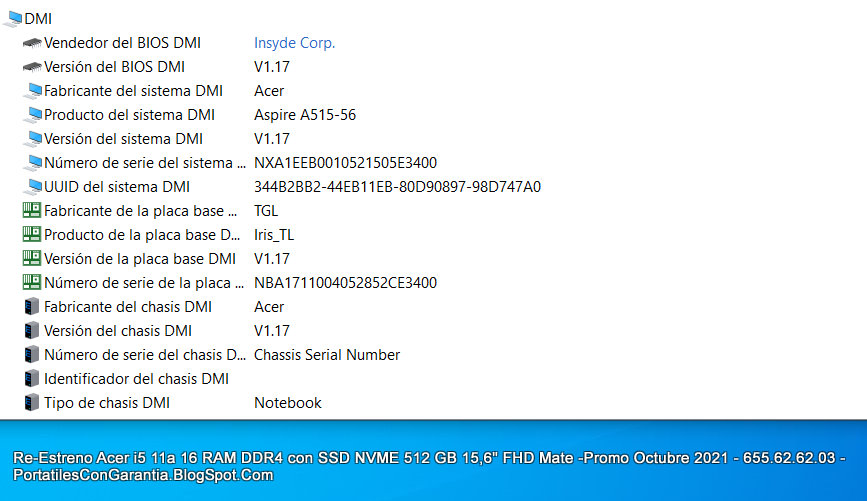Click the Chassis Serial Number value
Image resolution: width=867 pixels, height=501 pixels.
coord(327,355)
